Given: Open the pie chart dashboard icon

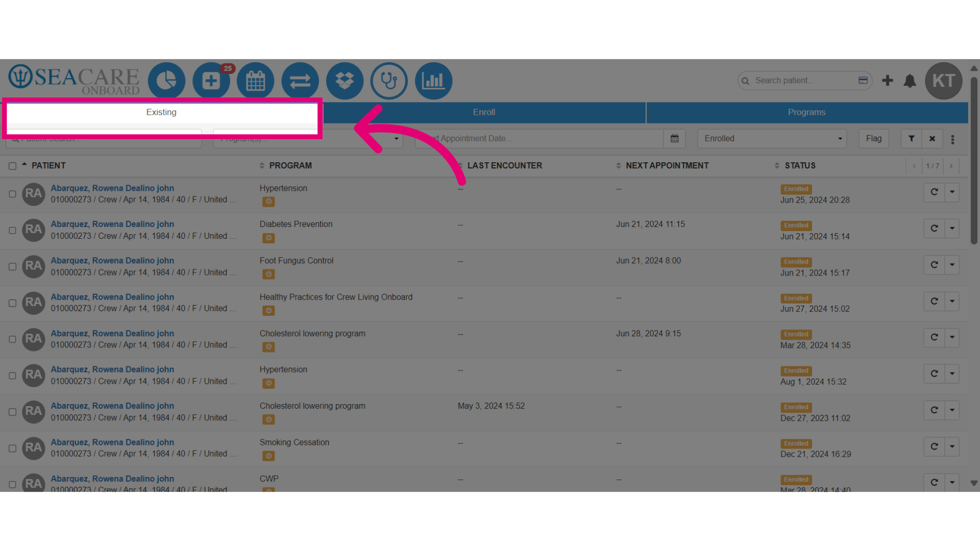Looking at the screenshot, I should 166,81.
